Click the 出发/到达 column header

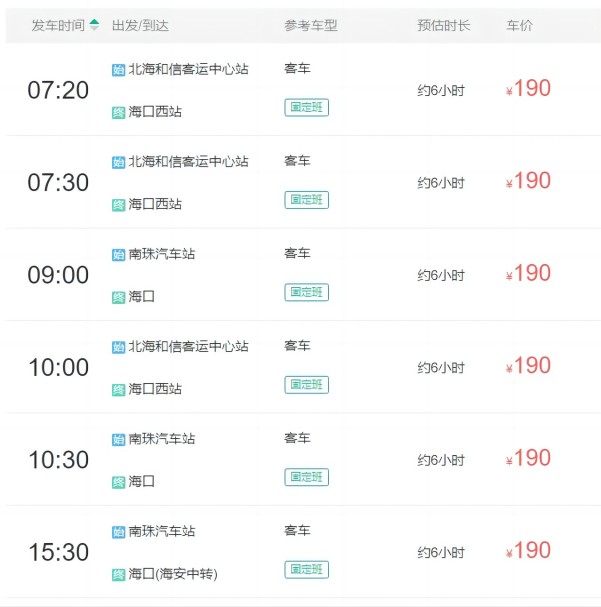139,25
